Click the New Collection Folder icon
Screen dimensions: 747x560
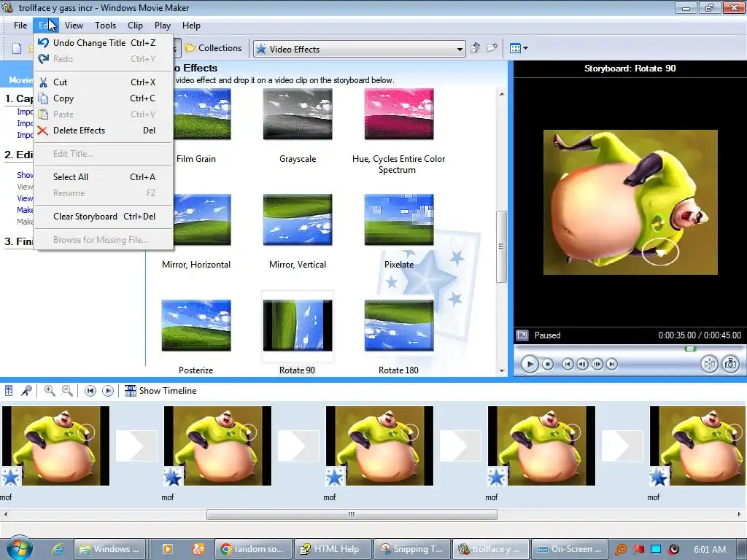[x=492, y=48]
